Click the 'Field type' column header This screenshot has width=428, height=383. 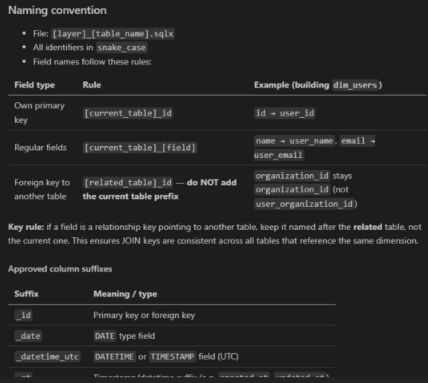35,85
